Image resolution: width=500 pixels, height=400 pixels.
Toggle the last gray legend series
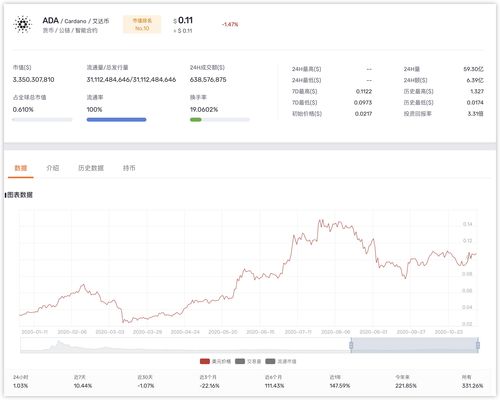tap(270, 361)
